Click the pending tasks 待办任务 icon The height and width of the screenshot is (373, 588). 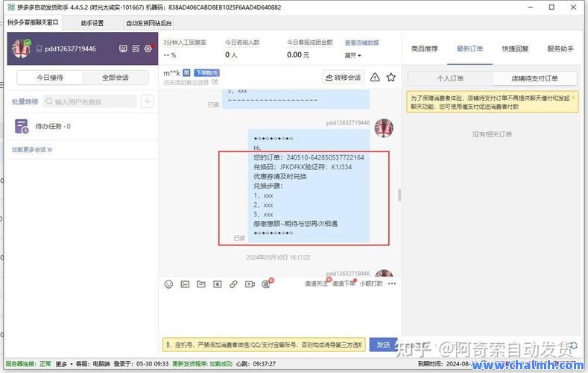tap(22, 127)
